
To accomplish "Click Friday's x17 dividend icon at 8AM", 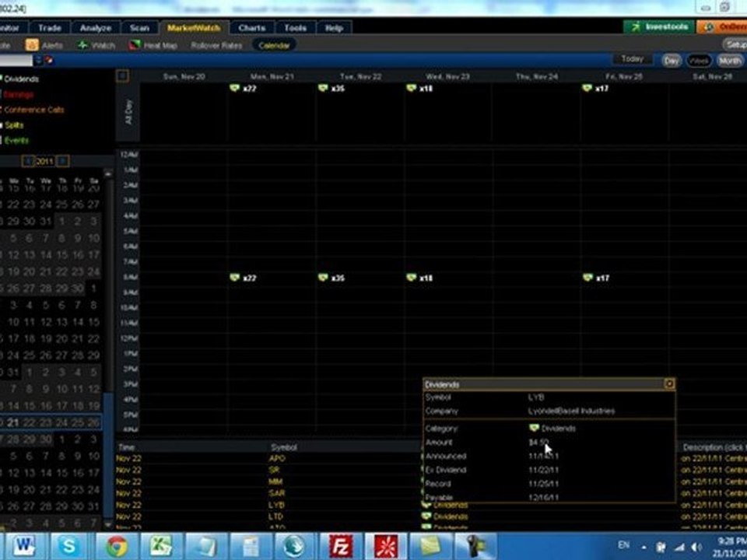I will 587,278.
